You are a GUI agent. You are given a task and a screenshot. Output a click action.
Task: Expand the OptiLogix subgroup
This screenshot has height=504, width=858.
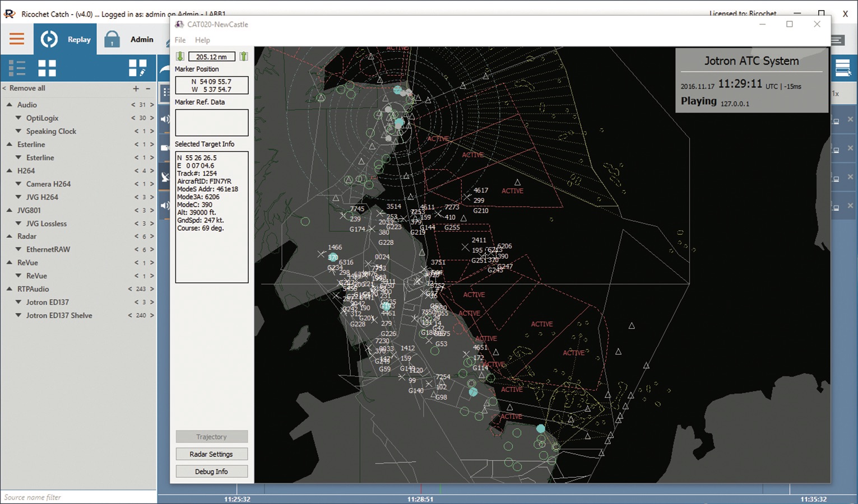18,118
